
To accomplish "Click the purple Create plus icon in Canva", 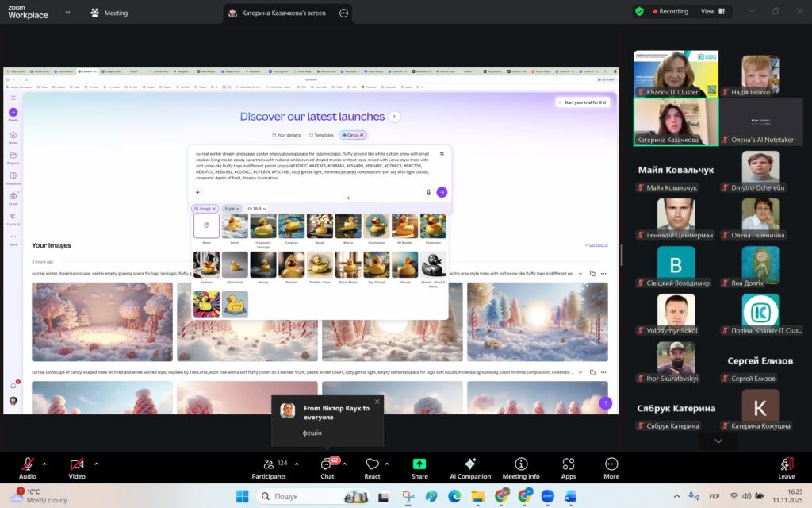I will 13,113.
